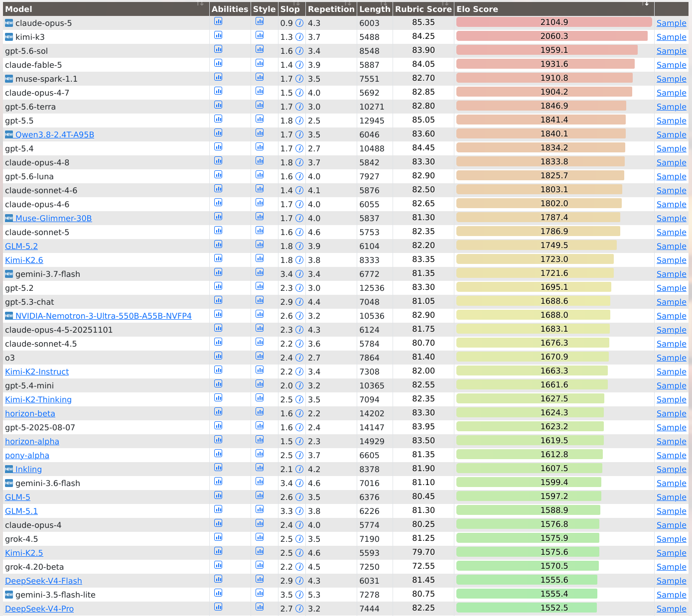Show Slop info for gpt-5.4-mini

299,385
